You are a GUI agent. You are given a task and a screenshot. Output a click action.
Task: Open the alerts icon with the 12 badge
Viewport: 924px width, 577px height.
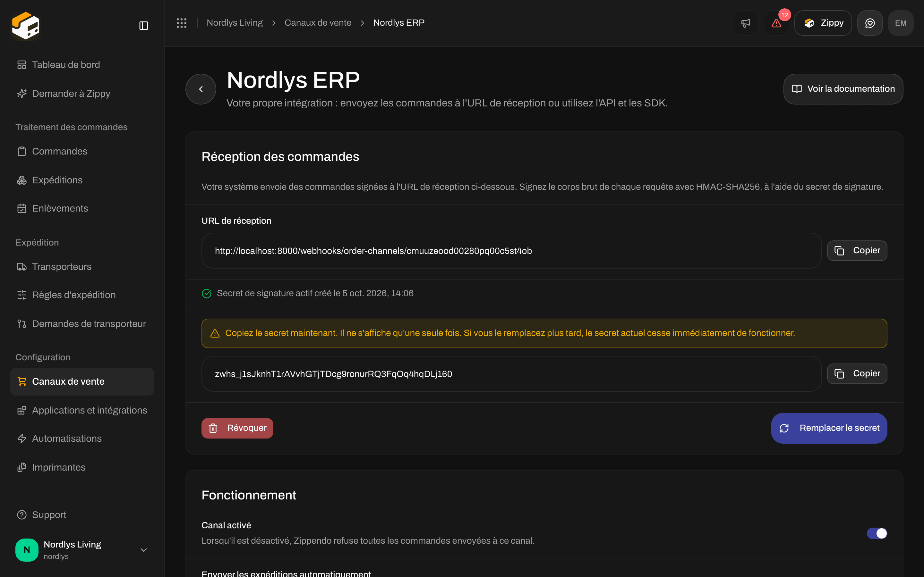(776, 23)
